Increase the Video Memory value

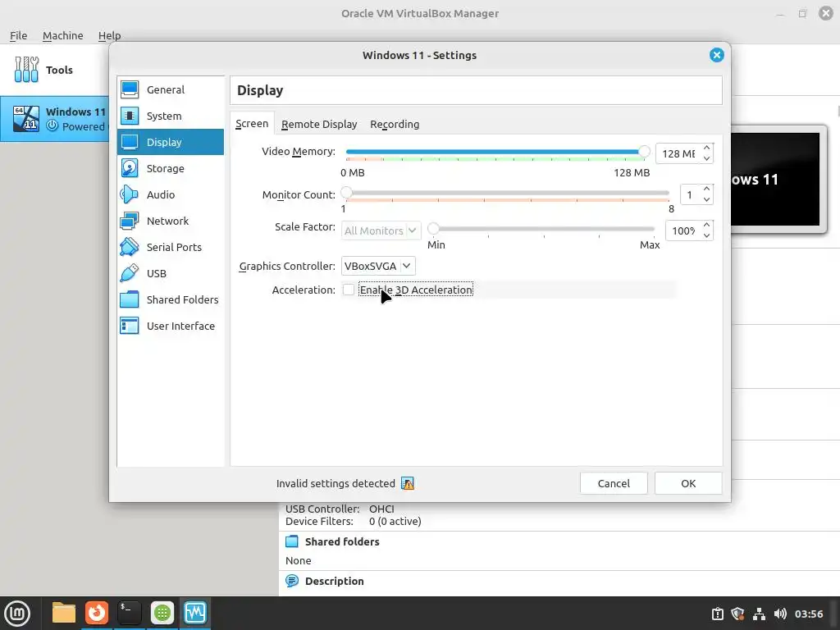[x=706, y=148]
